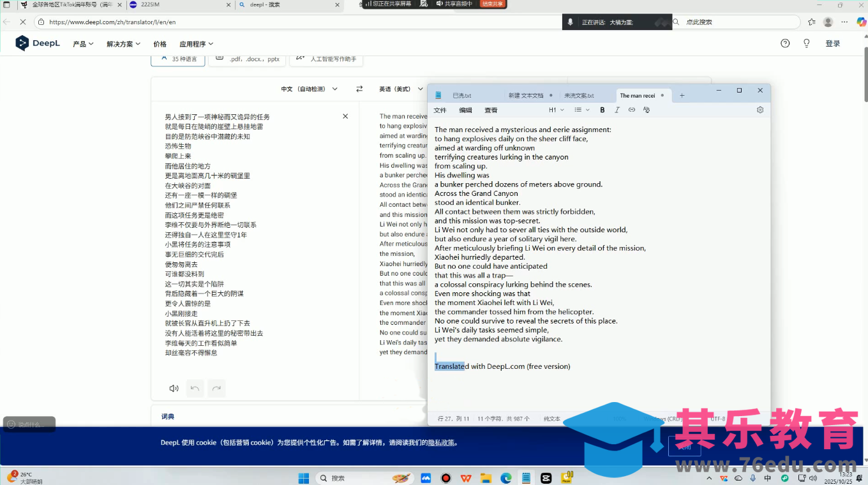Click the redo arrow in DeepL translator
The height and width of the screenshot is (485, 868).
tap(215, 388)
